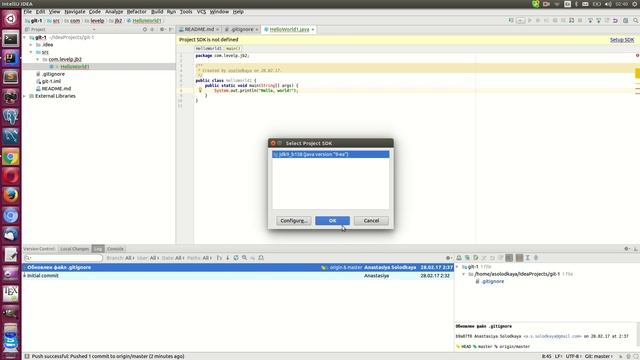Screen dimensions: 640x360
Task: Click the .gitignore file in commit details
Action: tap(493, 281)
